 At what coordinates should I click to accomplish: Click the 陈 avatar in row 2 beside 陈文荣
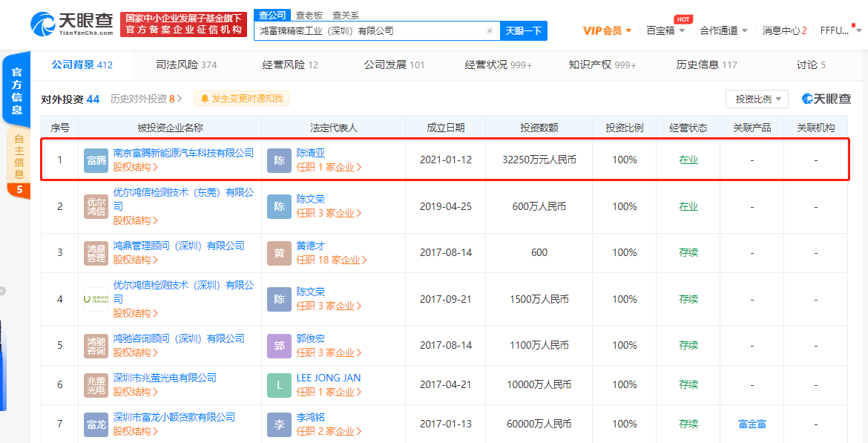pos(280,206)
